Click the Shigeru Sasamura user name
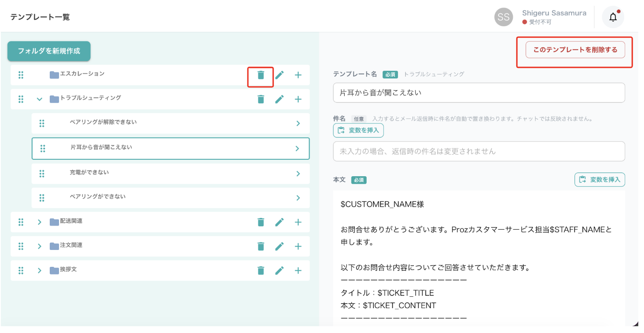The image size is (644, 333). coord(554,13)
